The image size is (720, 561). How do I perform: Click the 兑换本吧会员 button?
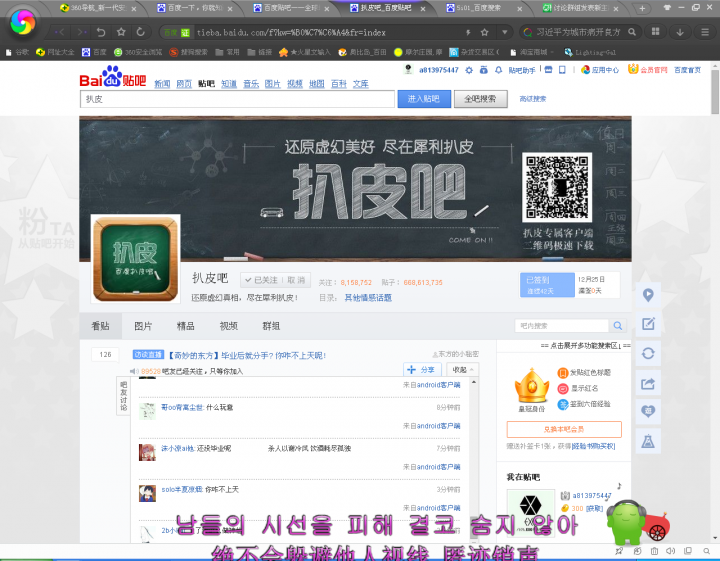click(x=564, y=429)
